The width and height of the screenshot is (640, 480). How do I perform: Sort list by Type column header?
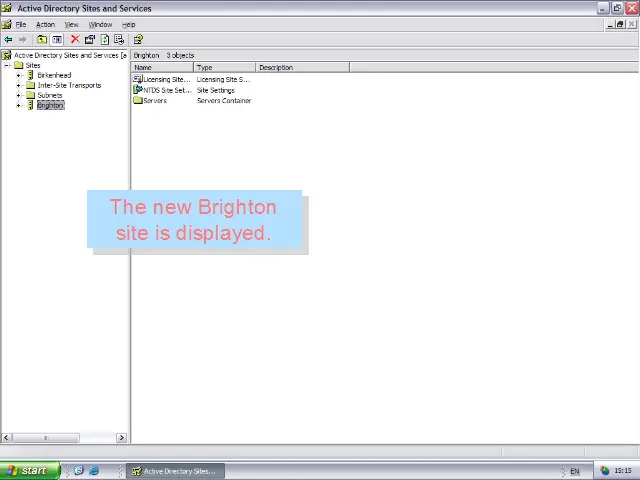(x=224, y=67)
